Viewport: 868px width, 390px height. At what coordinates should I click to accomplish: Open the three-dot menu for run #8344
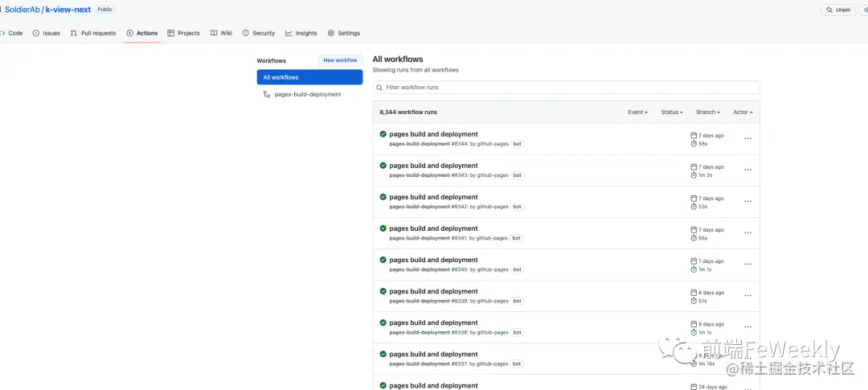748,138
